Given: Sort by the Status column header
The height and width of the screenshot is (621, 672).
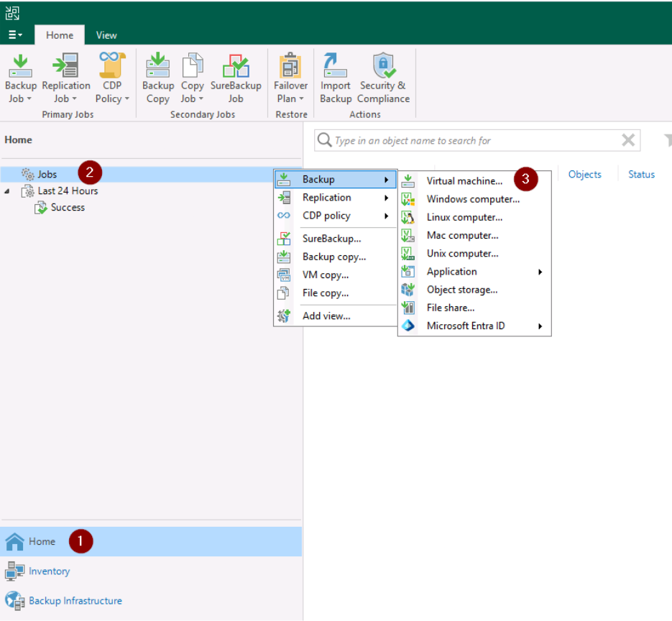Looking at the screenshot, I should (641, 175).
